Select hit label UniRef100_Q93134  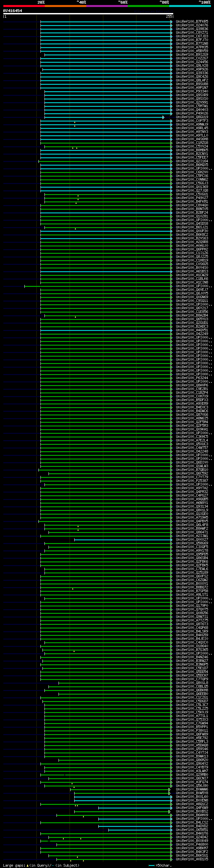192,506
